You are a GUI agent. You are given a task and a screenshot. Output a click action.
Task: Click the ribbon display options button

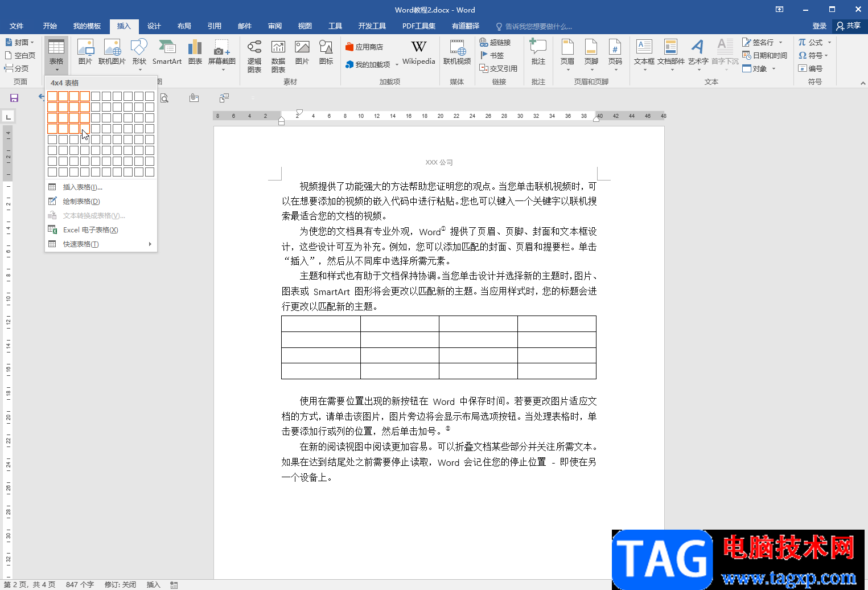point(780,10)
